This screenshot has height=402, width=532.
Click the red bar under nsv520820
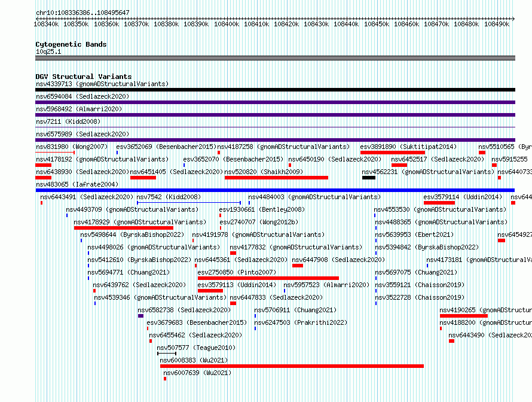276,178
